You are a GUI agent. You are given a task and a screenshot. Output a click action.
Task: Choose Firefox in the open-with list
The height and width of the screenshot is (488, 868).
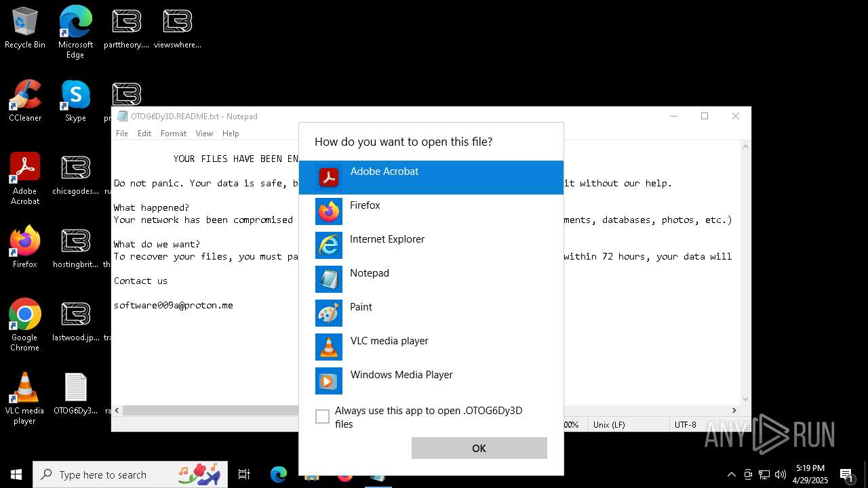click(431, 211)
